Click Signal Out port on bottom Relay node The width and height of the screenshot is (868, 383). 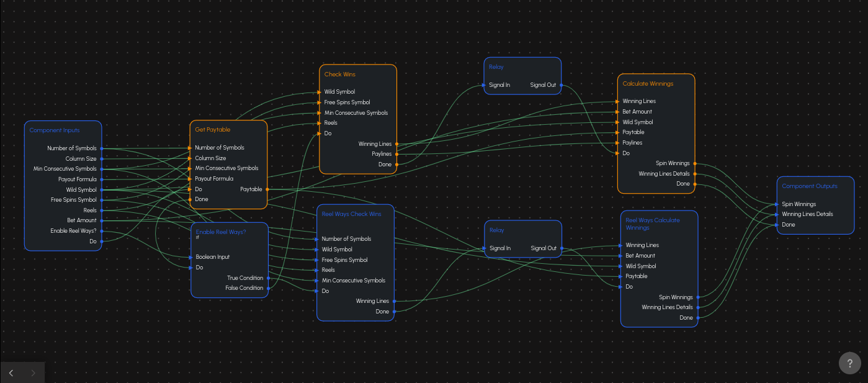pos(561,248)
